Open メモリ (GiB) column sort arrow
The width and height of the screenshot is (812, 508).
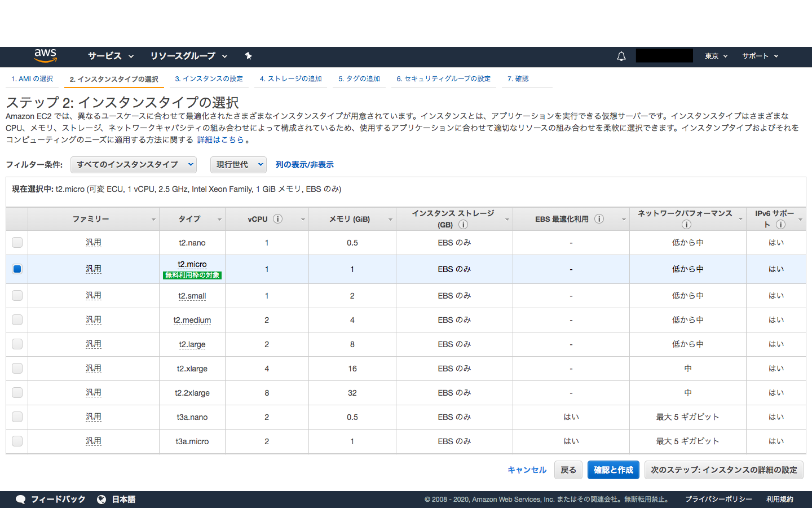[390, 220]
